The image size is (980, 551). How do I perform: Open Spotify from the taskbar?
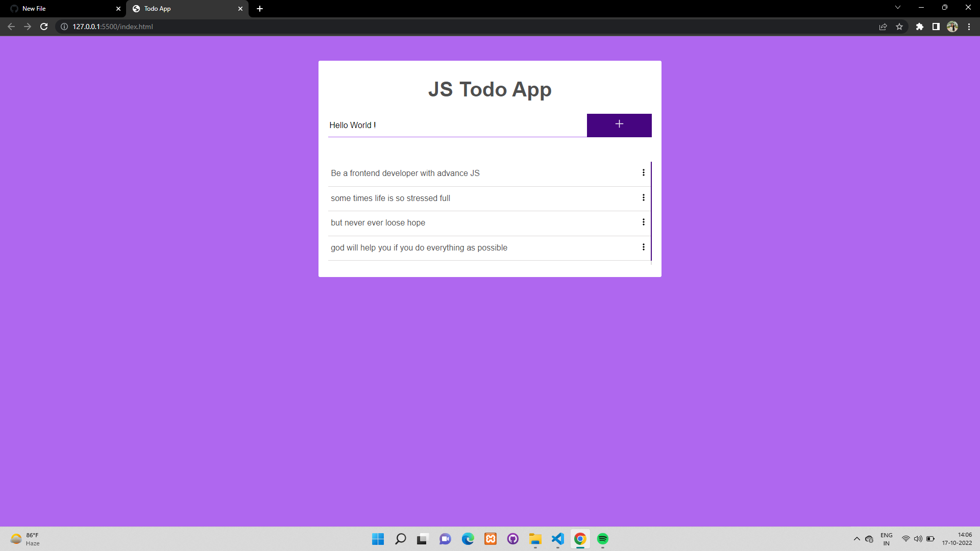(602, 539)
